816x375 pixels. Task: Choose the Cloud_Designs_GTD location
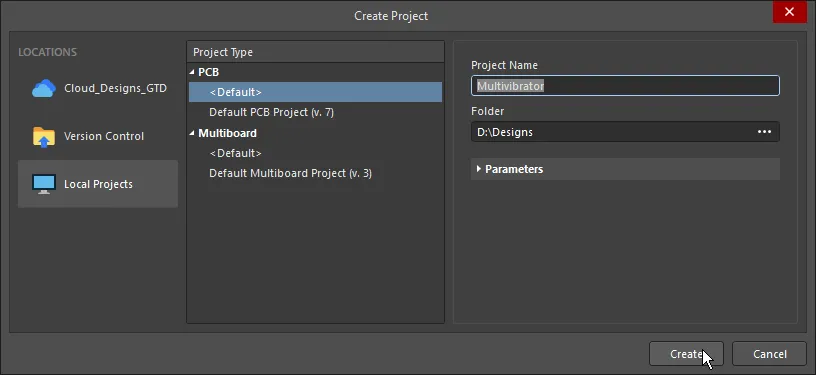98,88
